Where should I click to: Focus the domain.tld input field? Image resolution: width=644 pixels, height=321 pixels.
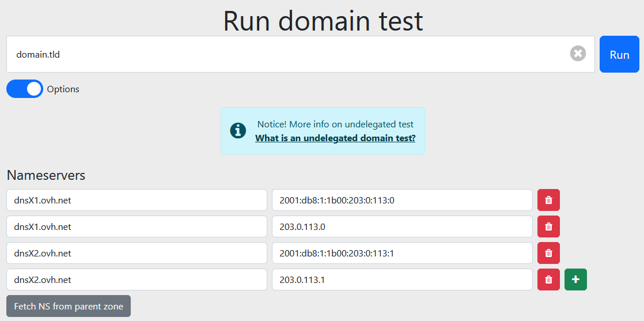[x=288, y=54]
